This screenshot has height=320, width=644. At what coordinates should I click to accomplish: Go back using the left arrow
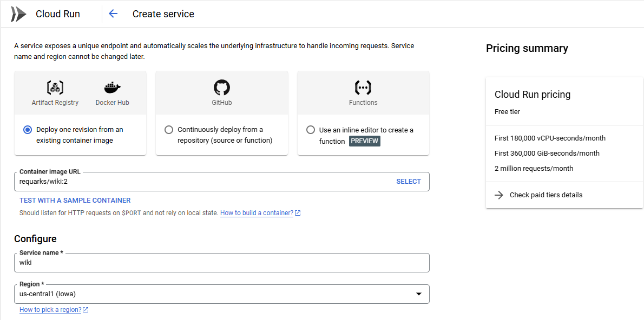(113, 14)
